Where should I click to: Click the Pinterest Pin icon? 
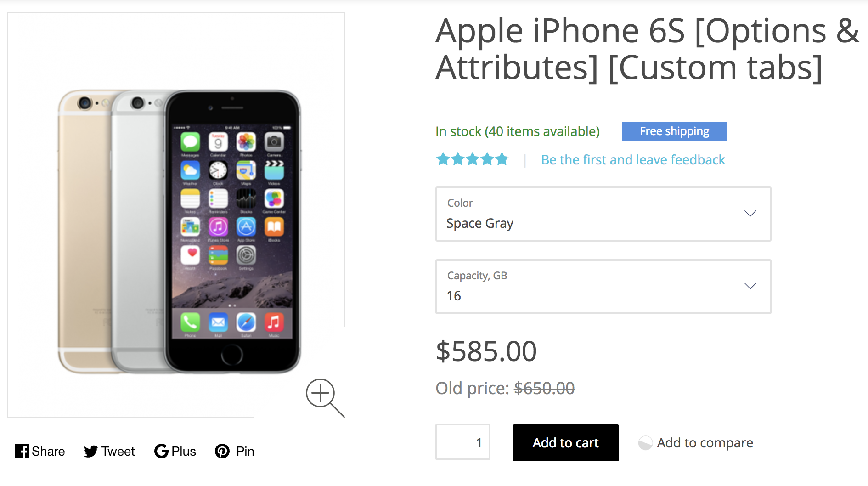(222, 451)
